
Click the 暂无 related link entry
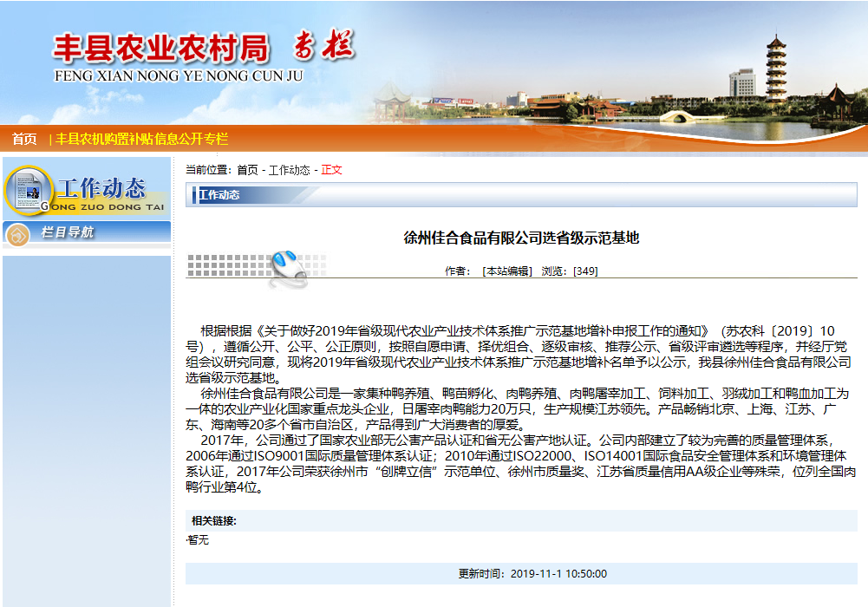(199, 540)
